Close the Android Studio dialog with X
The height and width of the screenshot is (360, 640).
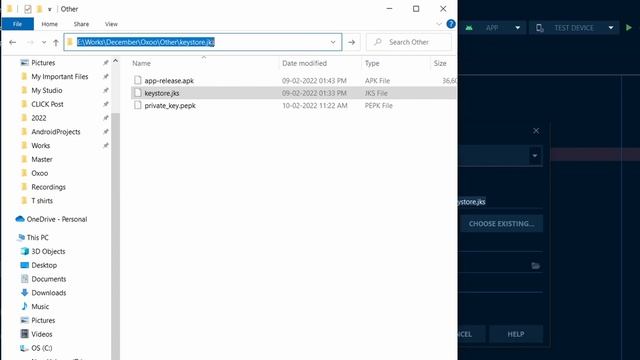(536, 131)
